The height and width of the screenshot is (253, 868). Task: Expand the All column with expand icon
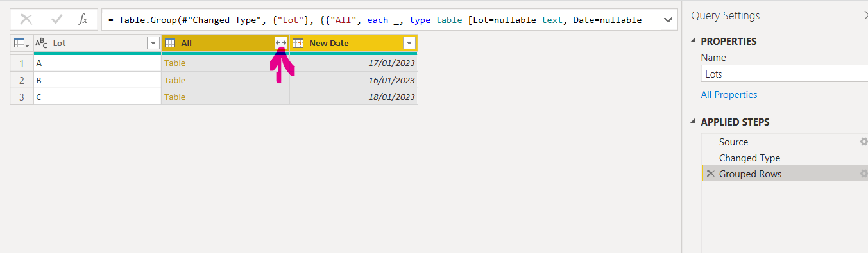coord(281,43)
